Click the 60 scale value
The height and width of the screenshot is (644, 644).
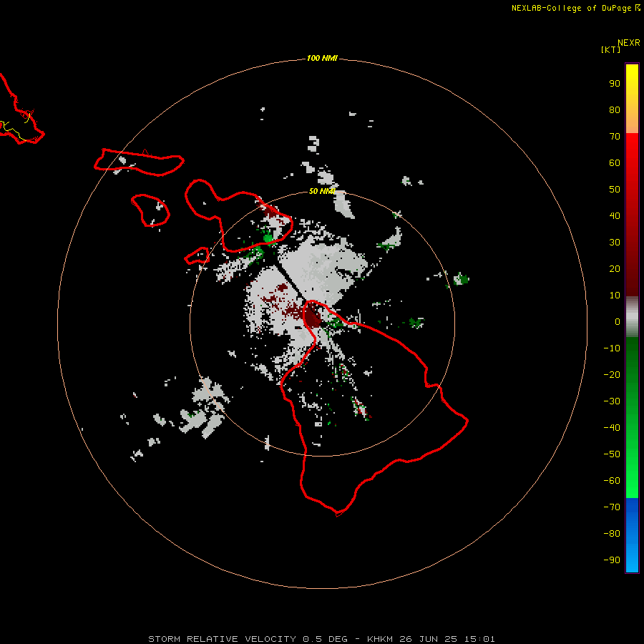pyautogui.click(x=615, y=163)
